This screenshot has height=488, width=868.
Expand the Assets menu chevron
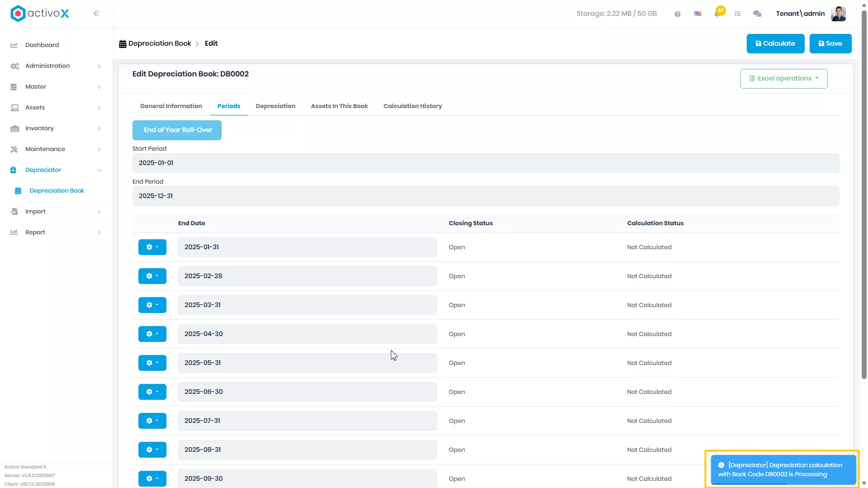pos(99,108)
